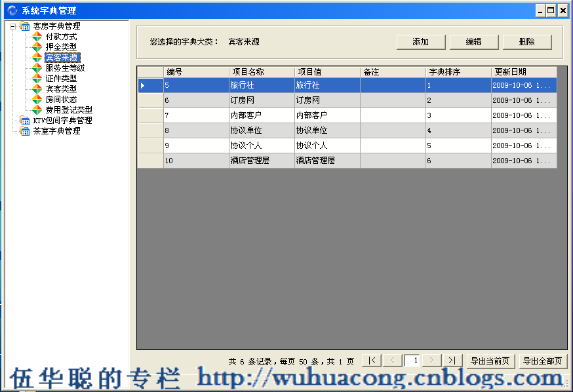Open 证件类型 dictionary category
The height and width of the screenshot is (392, 573).
tap(61, 79)
